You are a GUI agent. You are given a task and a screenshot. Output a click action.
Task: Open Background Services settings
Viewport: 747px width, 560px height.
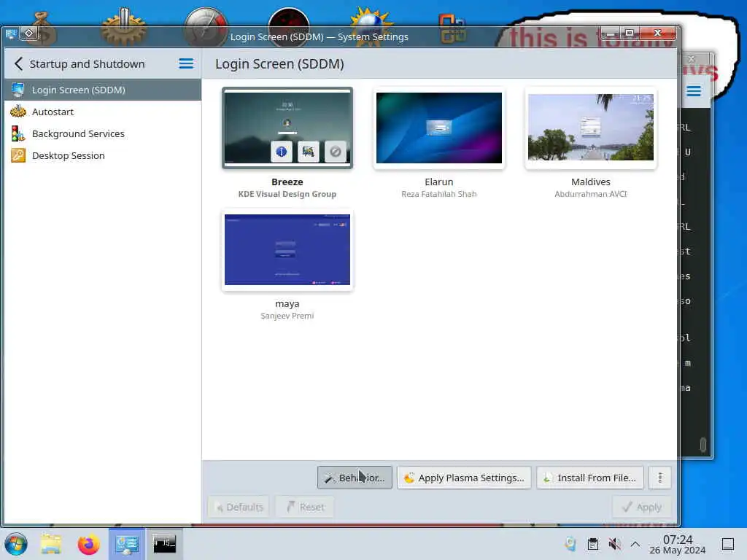(x=103, y=134)
